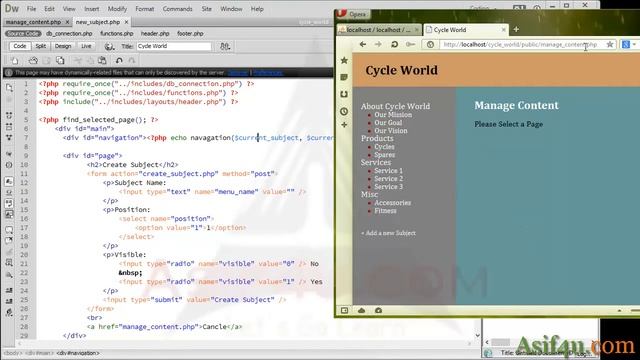
Task: Open Opera History clock panel in sidebar
Action: pyautogui.click(x=344, y=111)
